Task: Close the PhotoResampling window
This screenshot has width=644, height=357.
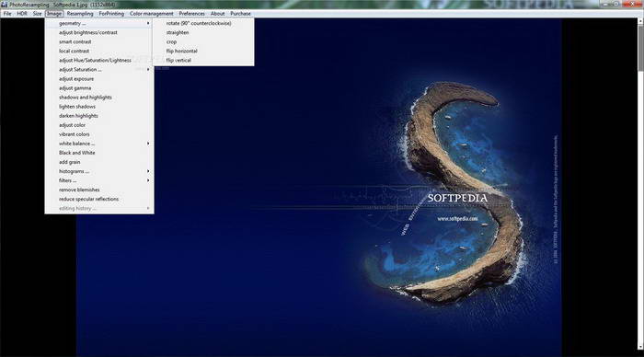Action: point(633,4)
